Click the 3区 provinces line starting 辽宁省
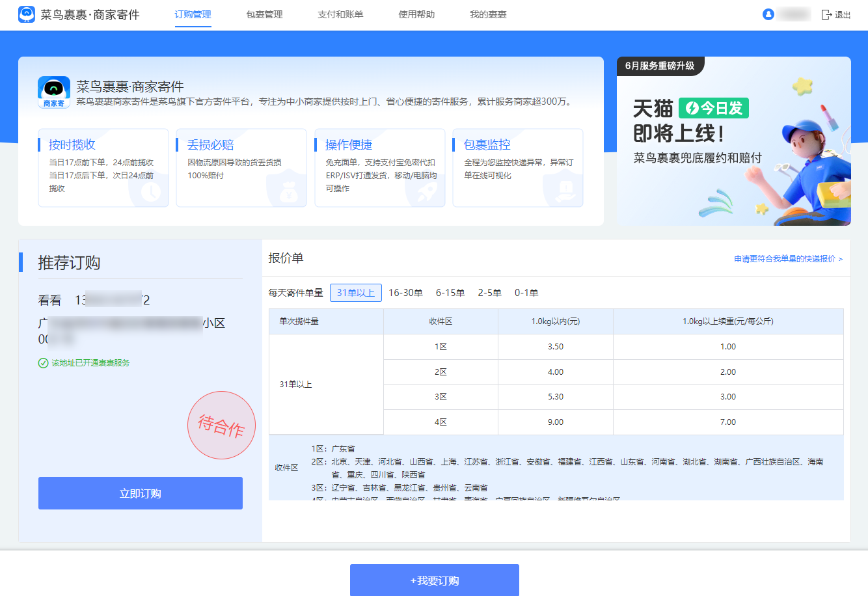This screenshot has width=868, height=596. (400, 488)
